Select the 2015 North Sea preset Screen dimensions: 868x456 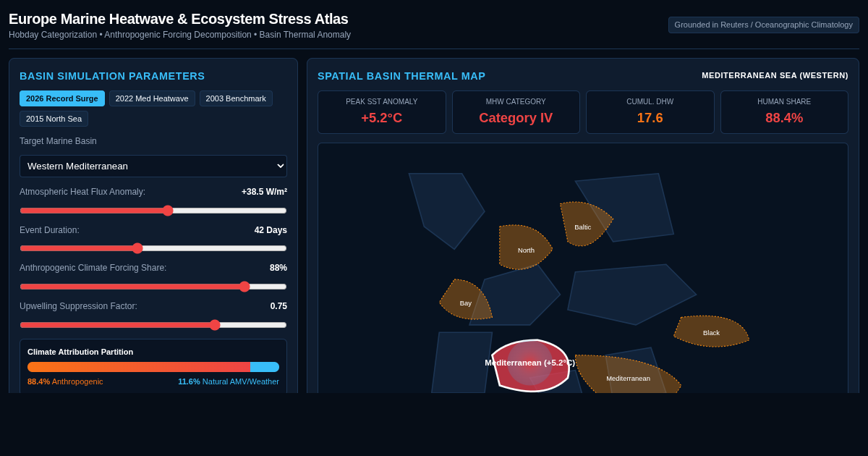pyautogui.click(x=54, y=119)
